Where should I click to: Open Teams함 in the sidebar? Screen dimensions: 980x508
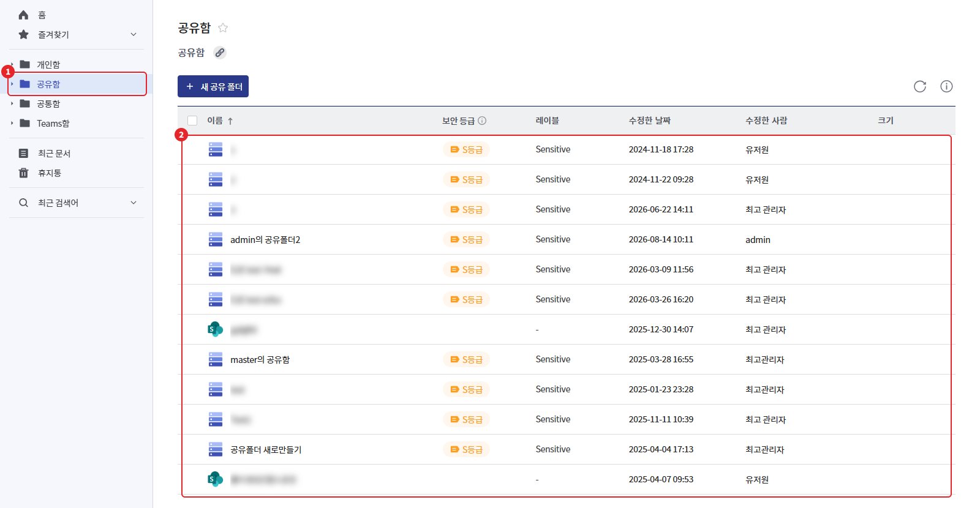(53, 123)
